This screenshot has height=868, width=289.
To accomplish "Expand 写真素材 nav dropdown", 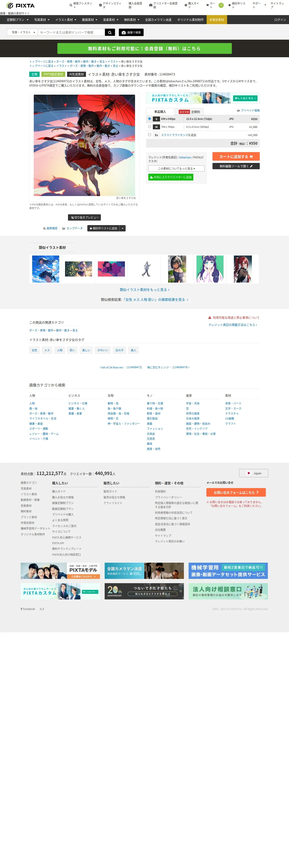I will (42, 20).
